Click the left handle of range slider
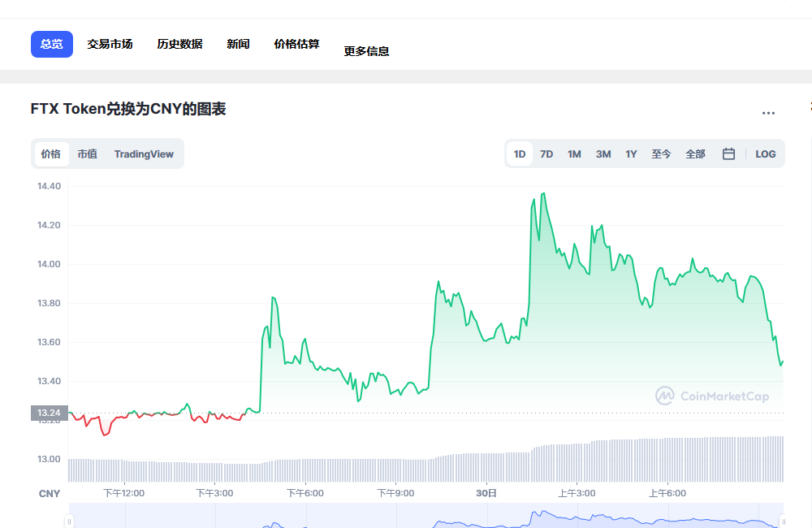 69,522
